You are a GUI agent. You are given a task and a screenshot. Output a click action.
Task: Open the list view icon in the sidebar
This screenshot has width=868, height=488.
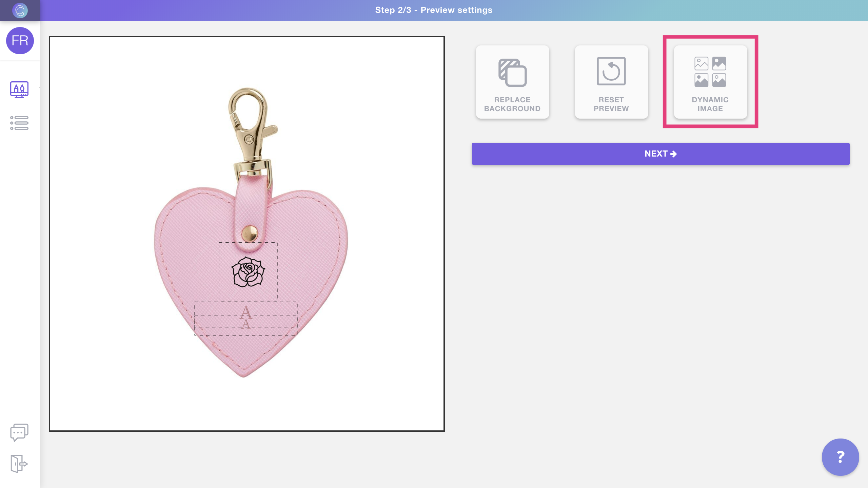(19, 123)
